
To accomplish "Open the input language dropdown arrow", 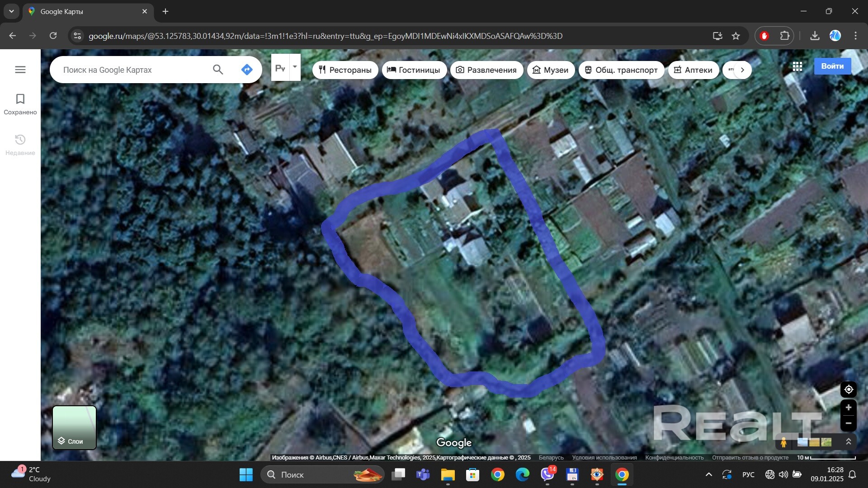I will click(x=295, y=67).
